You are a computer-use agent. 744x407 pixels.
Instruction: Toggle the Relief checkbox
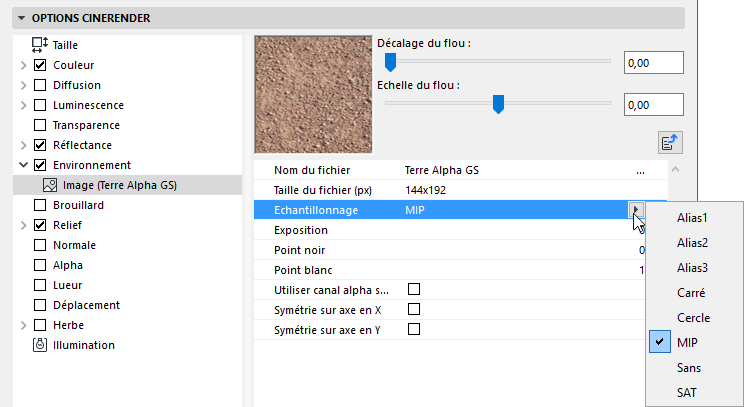pos(40,225)
